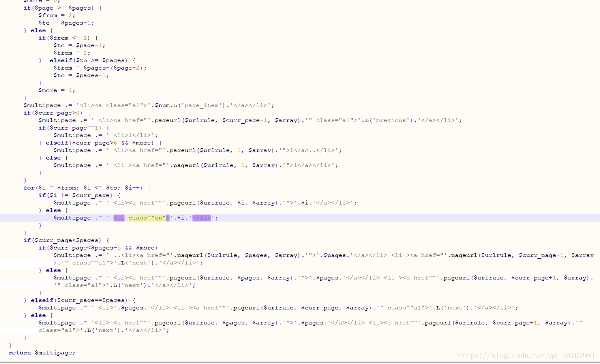Image resolution: width=600 pixels, height=364 pixels.
Task: Click the highlighted </li> closing tag
Action: pyautogui.click(x=201, y=217)
